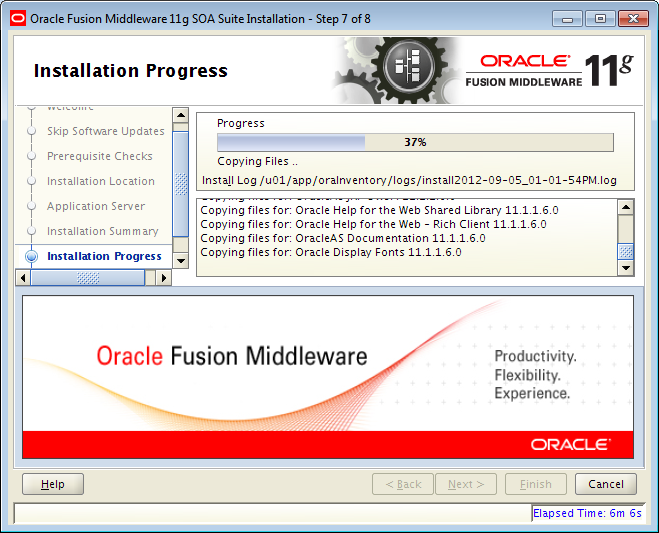Click the Application Server step bullet

pos(32,206)
